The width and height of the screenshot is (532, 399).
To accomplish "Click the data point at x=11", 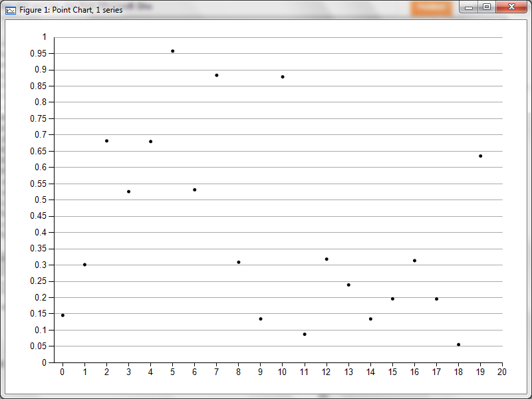I will pyautogui.click(x=305, y=334).
